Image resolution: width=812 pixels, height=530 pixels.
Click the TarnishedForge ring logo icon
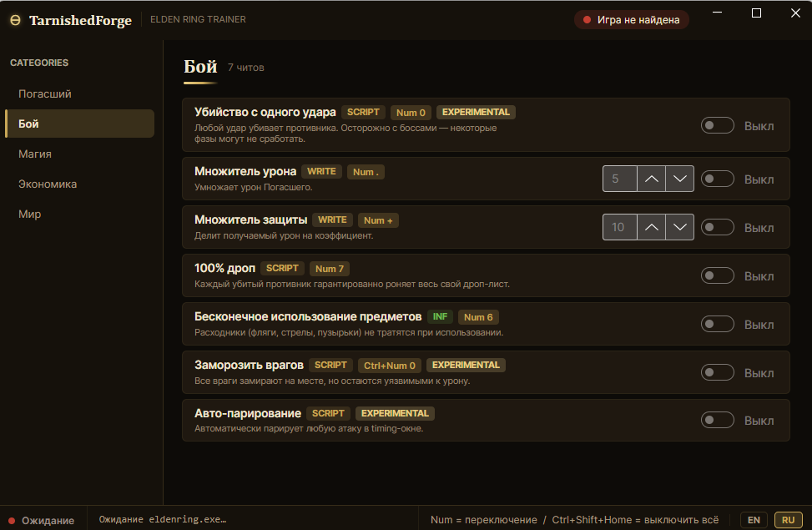click(x=16, y=20)
